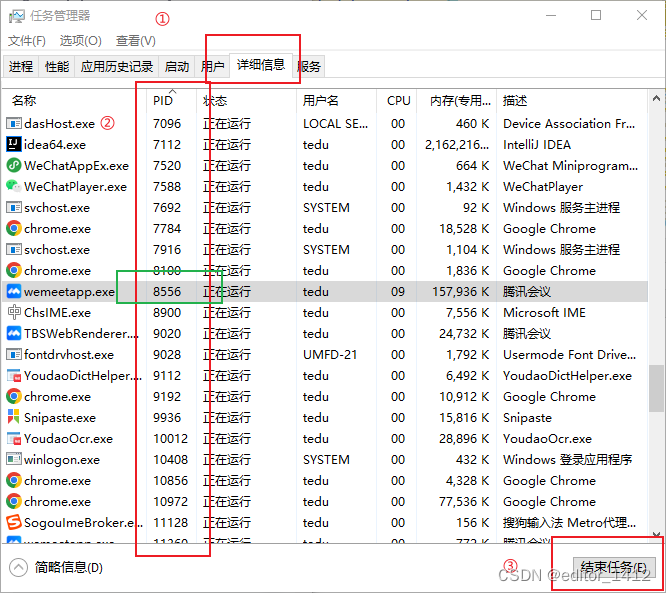Click the TBSWebRenderer icon
The height and width of the screenshot is (593, 666).
14,333
